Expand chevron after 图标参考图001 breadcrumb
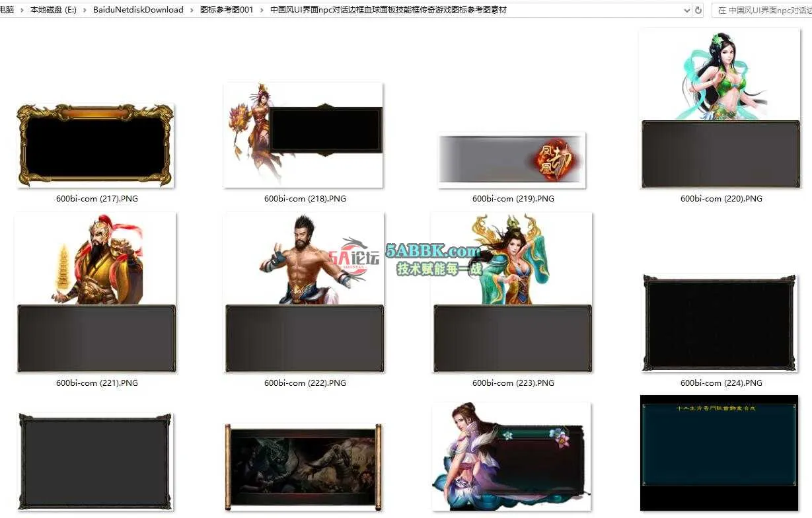Viewport: 812px width, 518px height. pyautogui.click(x=262, y=10)
